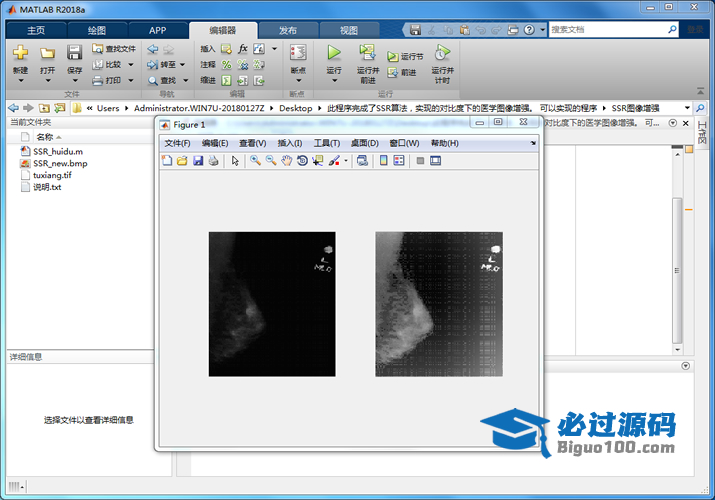The image size is (715, 500).
Task: Click Run Section button
Action: [x=405, y=57]
